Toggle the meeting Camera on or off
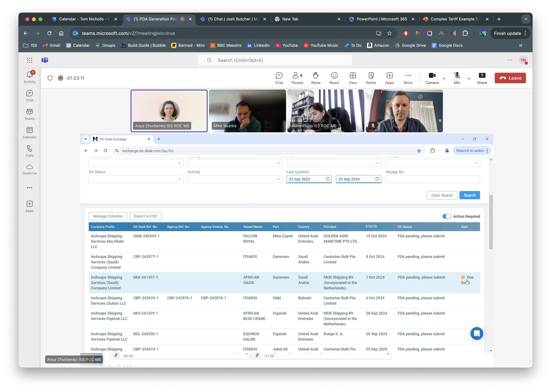 pyautogui.click(x=432, y=78)
